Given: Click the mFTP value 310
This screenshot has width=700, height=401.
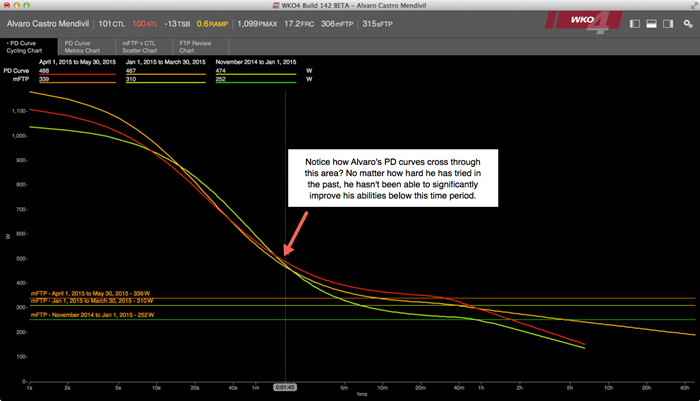Looking at the screenshot, I should click(131, 79).
